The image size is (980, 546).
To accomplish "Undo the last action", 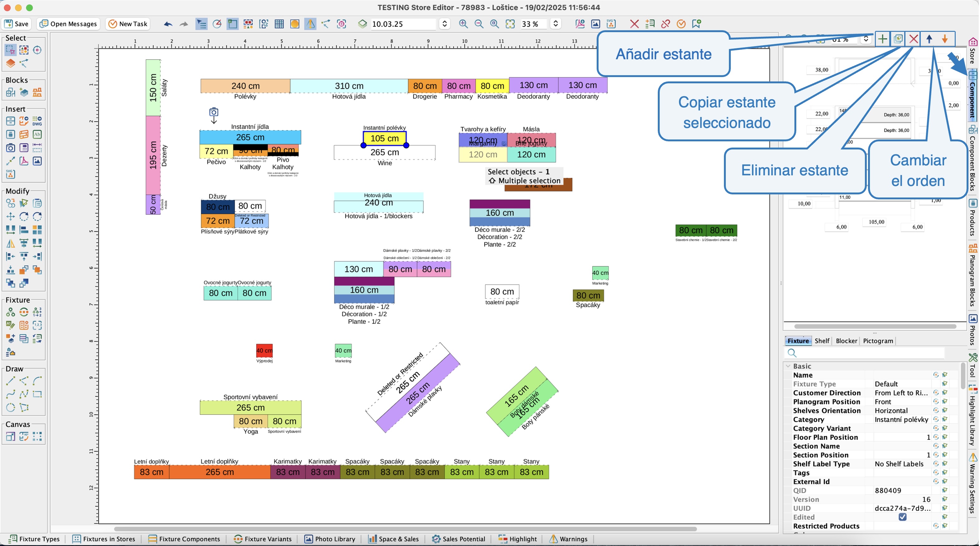I will pos(168,24).
